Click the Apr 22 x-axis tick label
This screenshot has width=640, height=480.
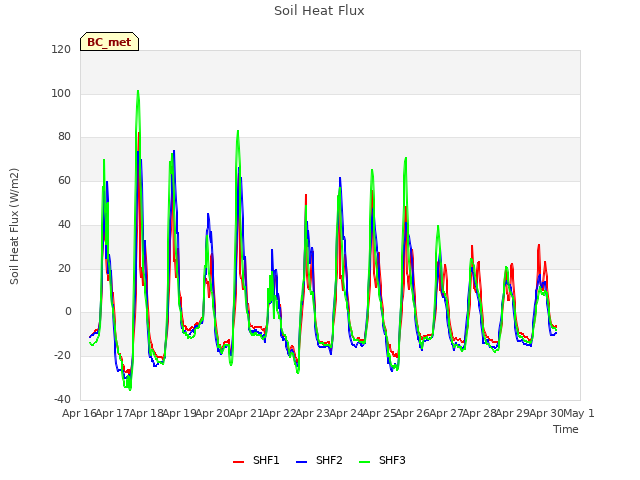279,413
